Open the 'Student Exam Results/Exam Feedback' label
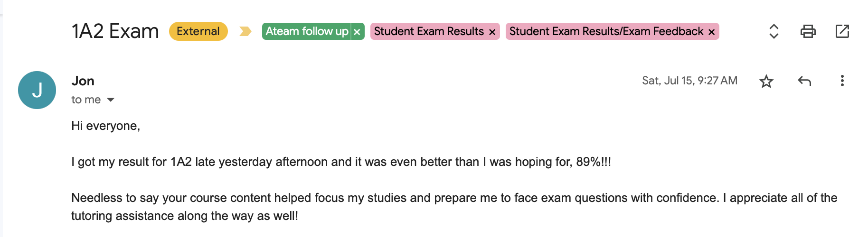 (x=606, y=31)
